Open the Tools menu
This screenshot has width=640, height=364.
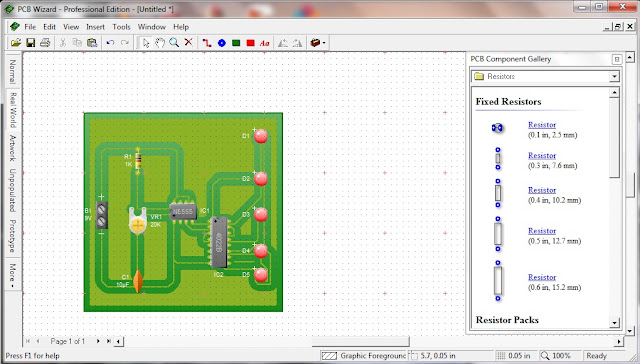click(x=121, y=27)
